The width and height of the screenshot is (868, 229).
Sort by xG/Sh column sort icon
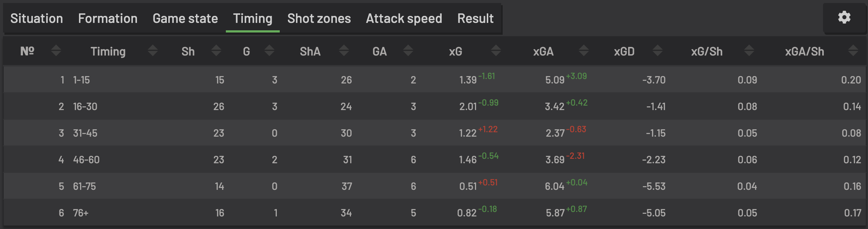point(749,51)
